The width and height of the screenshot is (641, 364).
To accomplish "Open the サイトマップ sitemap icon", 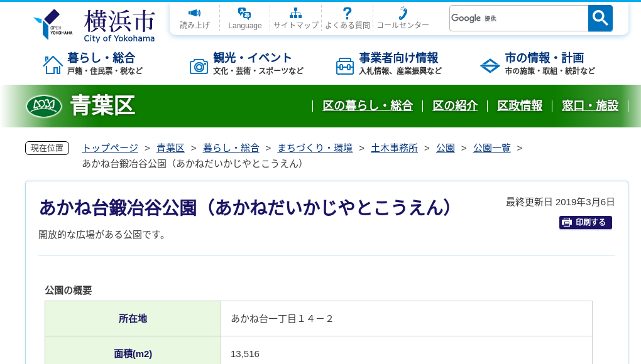I will click(x=295, y=12).
